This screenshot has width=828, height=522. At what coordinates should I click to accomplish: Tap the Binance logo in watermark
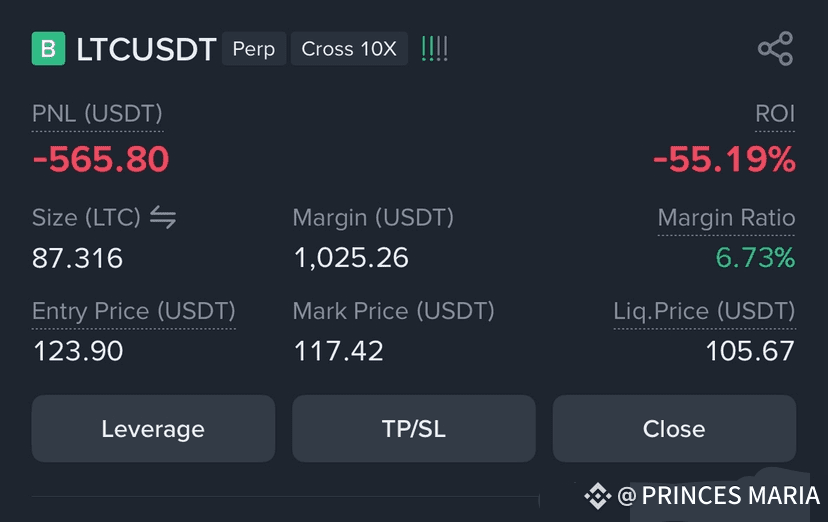598,496
